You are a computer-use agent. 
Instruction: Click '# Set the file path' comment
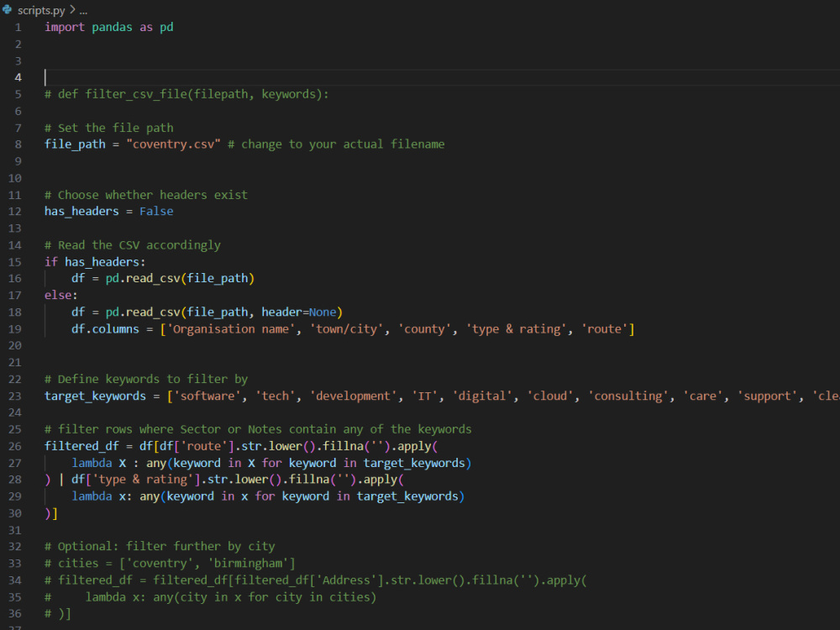(108, 128)
